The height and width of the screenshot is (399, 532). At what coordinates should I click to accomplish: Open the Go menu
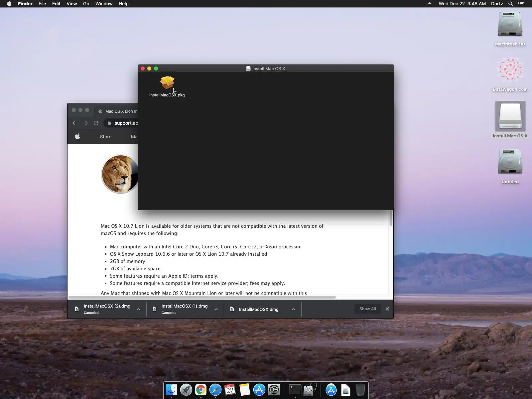86,4
